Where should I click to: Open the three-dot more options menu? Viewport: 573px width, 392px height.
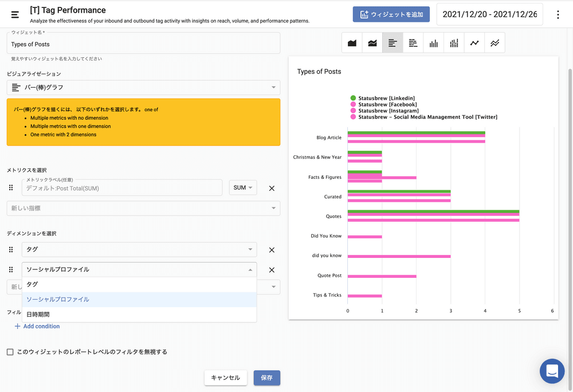[x=558, y=14]
